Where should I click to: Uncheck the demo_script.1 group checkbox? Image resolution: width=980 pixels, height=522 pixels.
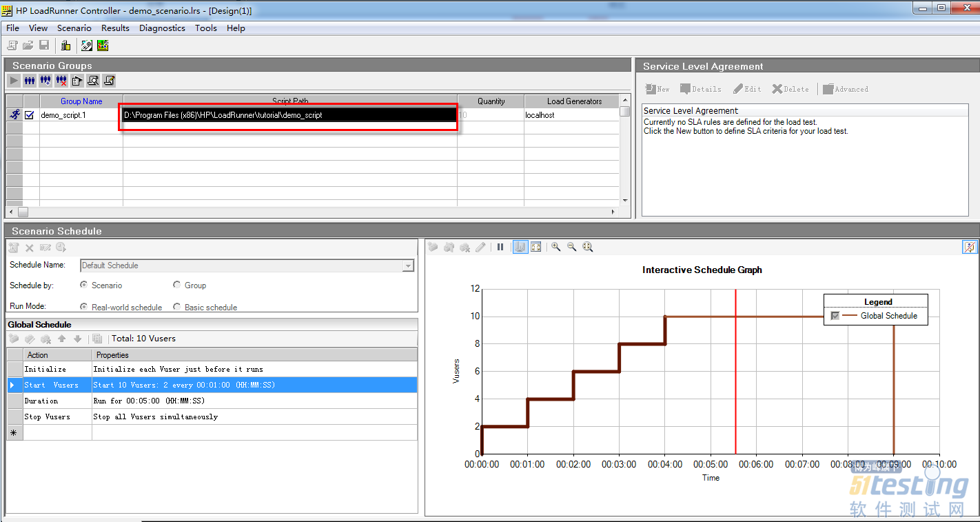(29, 116)
